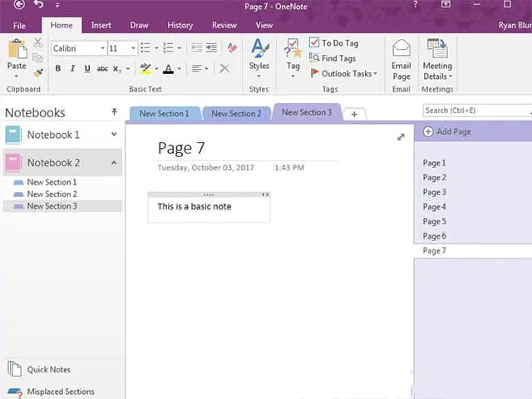Switch to the View tab
This screenshot has width=532, height=399.
point(264,26)
